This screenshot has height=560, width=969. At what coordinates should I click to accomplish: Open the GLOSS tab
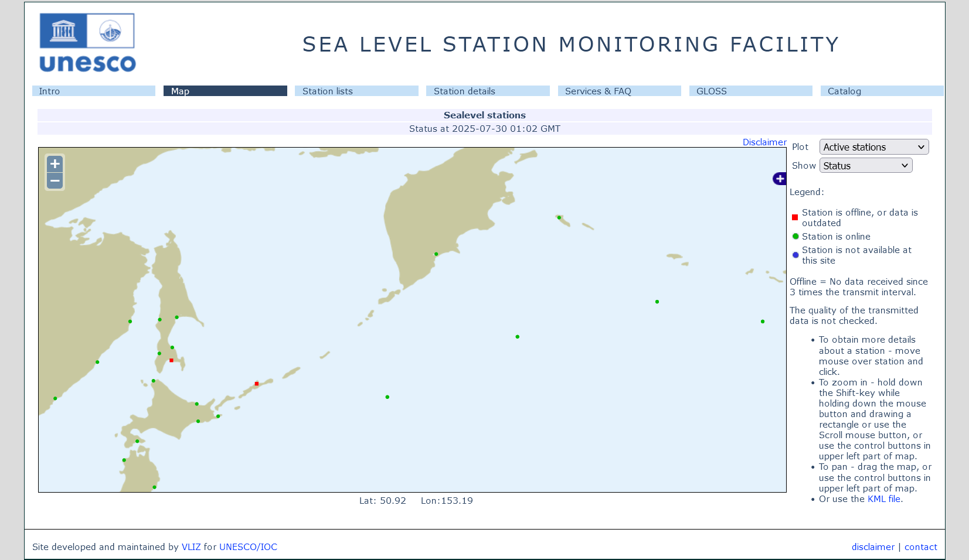coord(750,91)
